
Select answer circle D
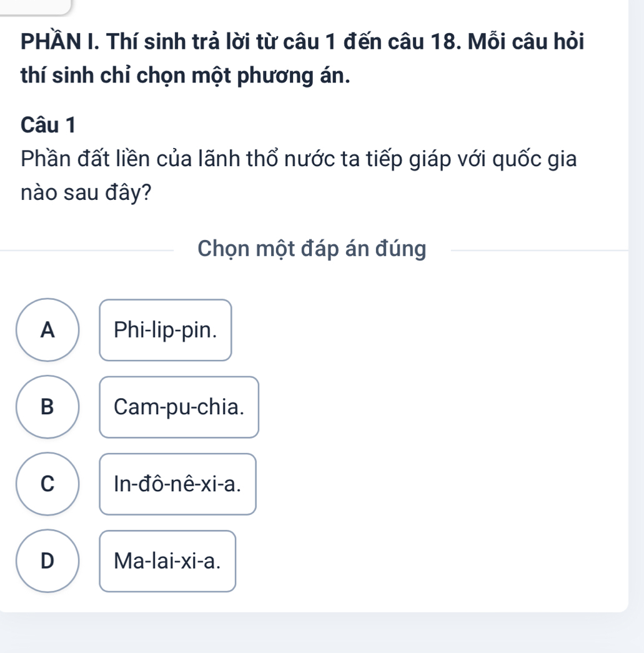click(x=47, y=561)
